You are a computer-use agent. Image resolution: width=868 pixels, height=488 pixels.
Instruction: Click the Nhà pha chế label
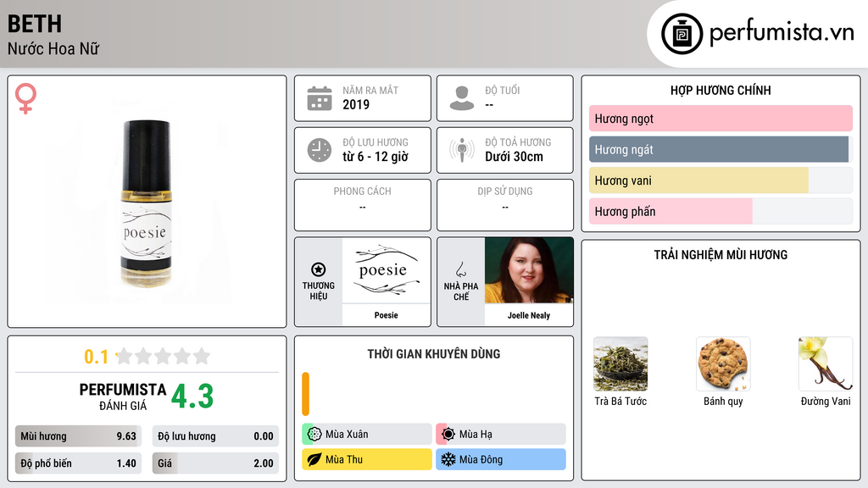[x=461, y=291]
